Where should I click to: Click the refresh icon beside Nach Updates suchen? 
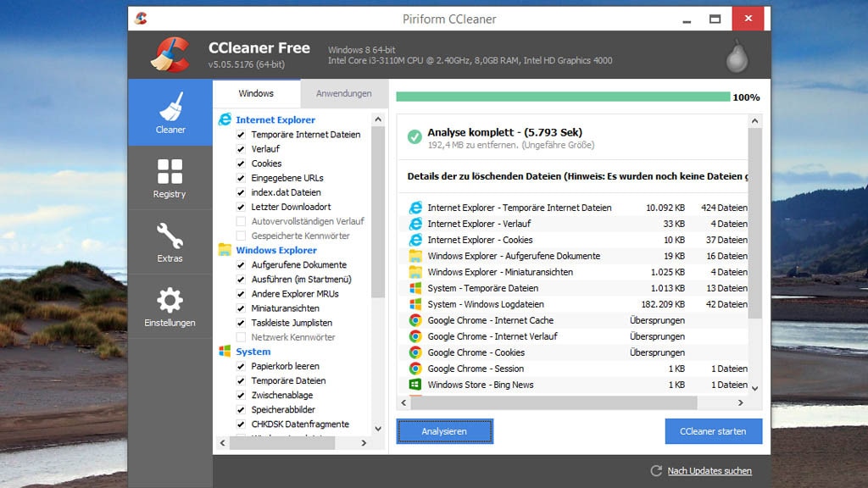(656, 471)
